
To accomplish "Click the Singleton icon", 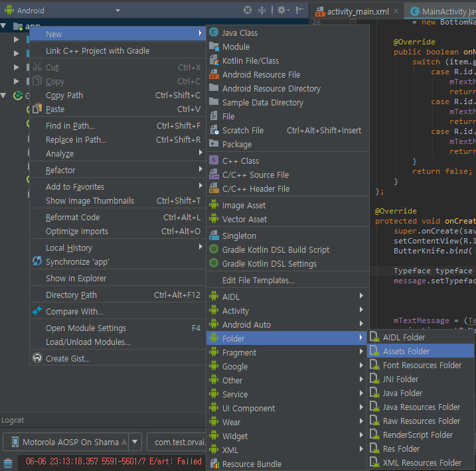I will click(x=214, y=235).
